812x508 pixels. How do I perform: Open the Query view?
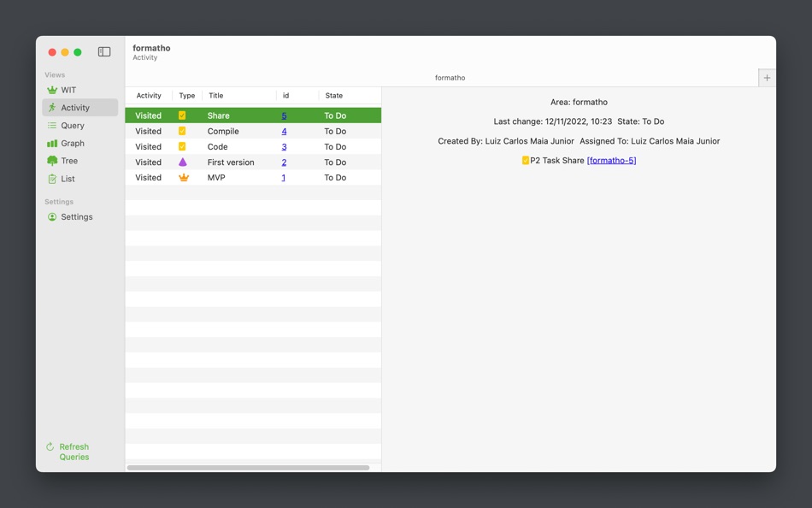point(79,126)
